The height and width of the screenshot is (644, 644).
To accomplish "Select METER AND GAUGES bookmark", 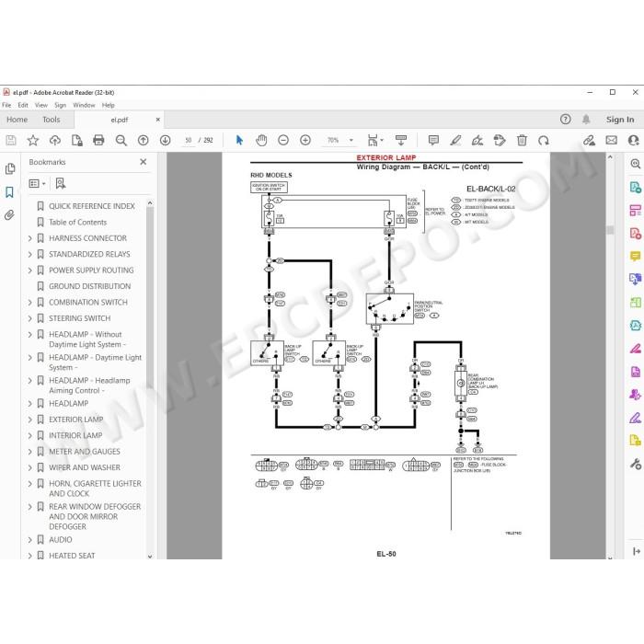I will tap(85, 452).
